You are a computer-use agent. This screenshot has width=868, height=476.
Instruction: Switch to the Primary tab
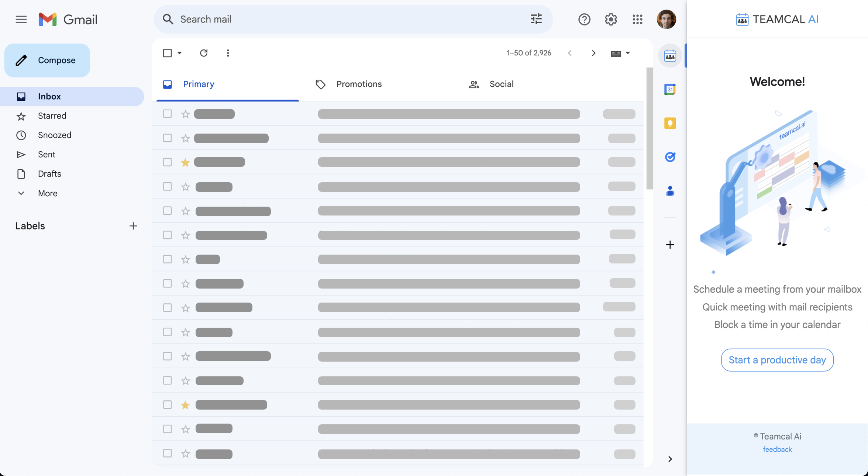point(227,84)
